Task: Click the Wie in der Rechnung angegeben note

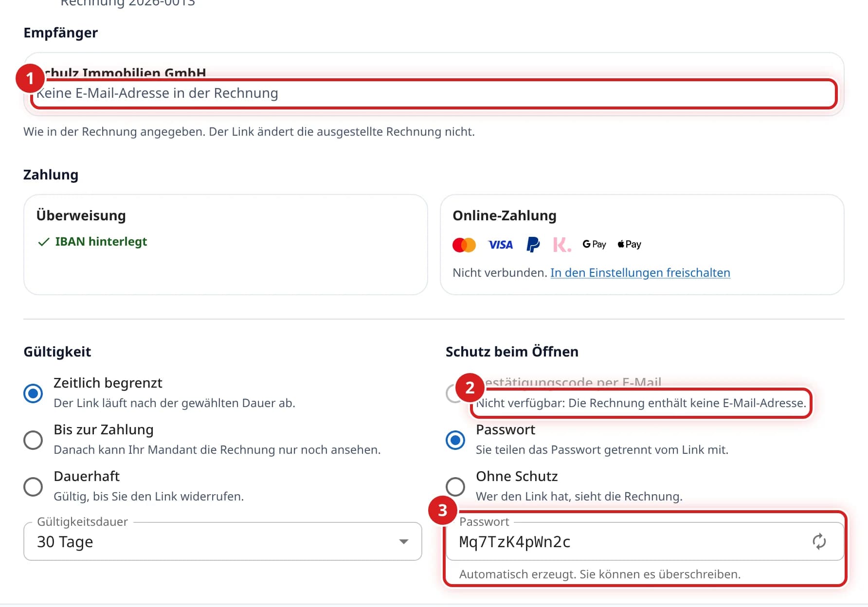Action: 249,131
